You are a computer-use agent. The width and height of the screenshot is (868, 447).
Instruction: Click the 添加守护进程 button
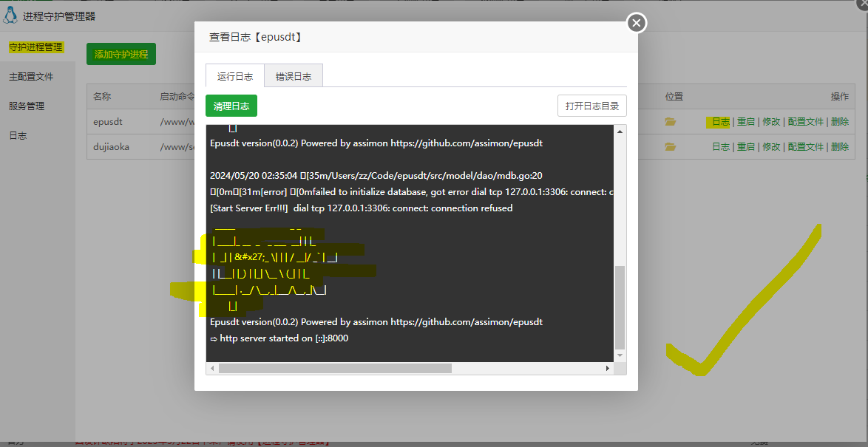point(121,54)
